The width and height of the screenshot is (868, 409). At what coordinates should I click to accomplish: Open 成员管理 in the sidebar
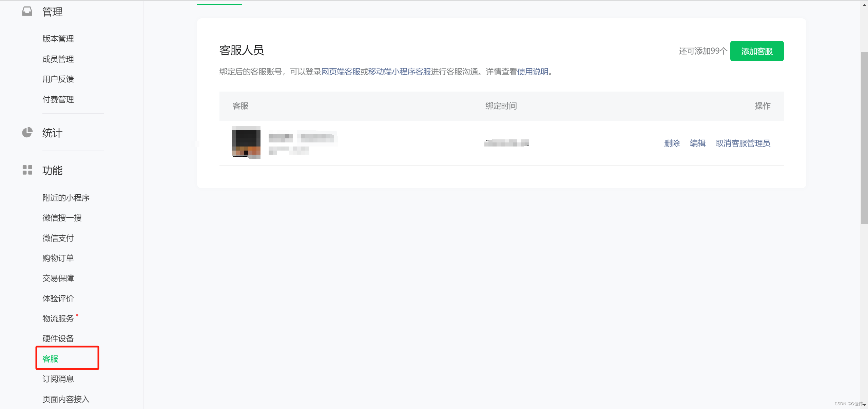(x=58, y=59)
